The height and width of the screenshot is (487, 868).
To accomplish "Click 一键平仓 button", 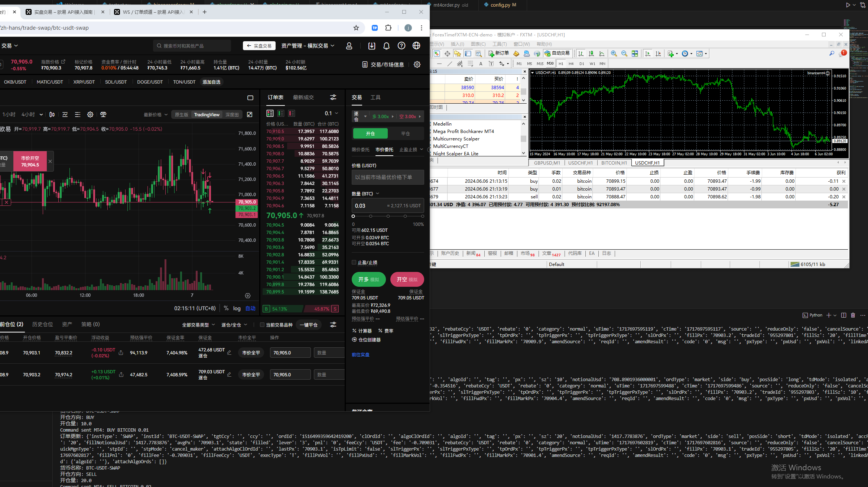I will pyautogui.click(x=309, y=325).
